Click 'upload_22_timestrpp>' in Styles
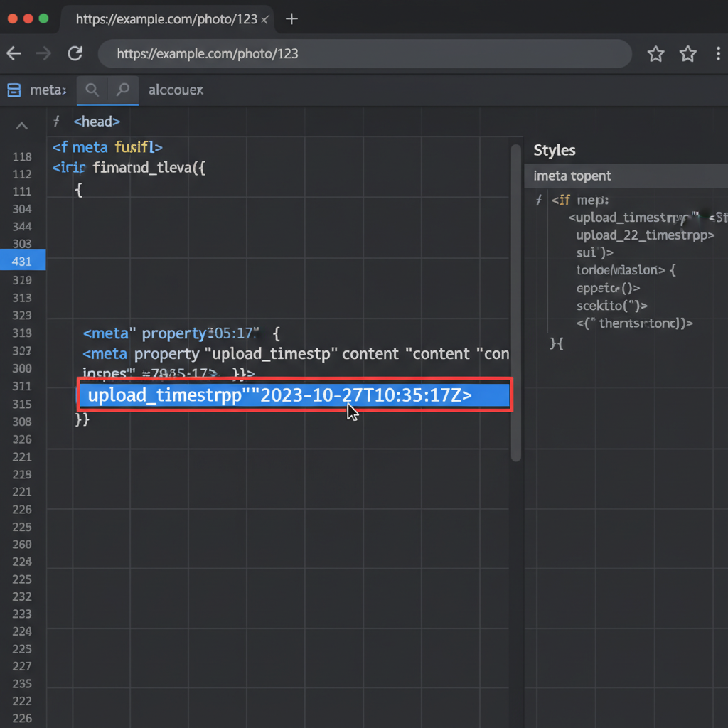The height and width of the screenshot is (728, 728). click(646, 235)
